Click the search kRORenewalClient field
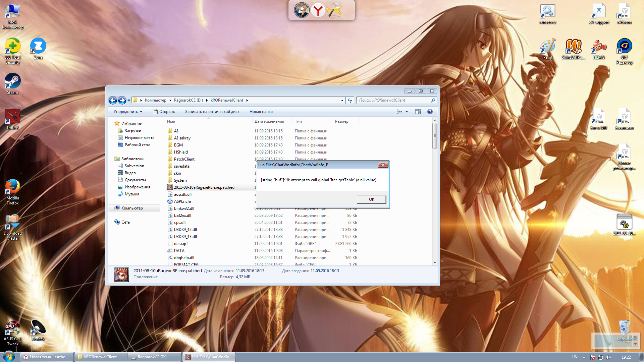This screenshot has width=644, height=362. 394,100
